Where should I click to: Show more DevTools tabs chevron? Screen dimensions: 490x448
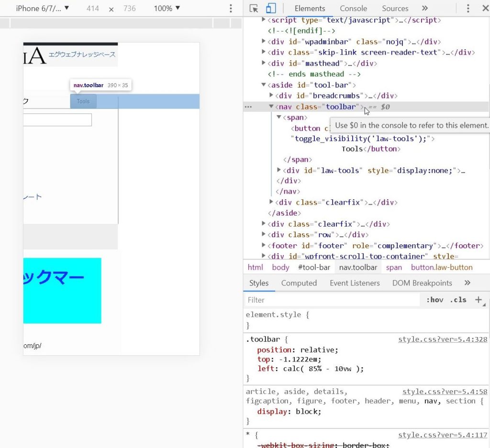(424, 9)
